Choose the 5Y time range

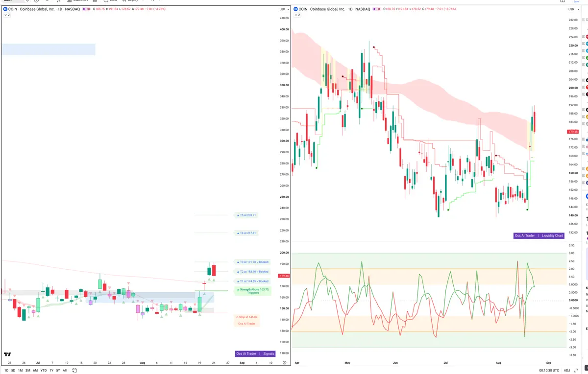(58, 371)
